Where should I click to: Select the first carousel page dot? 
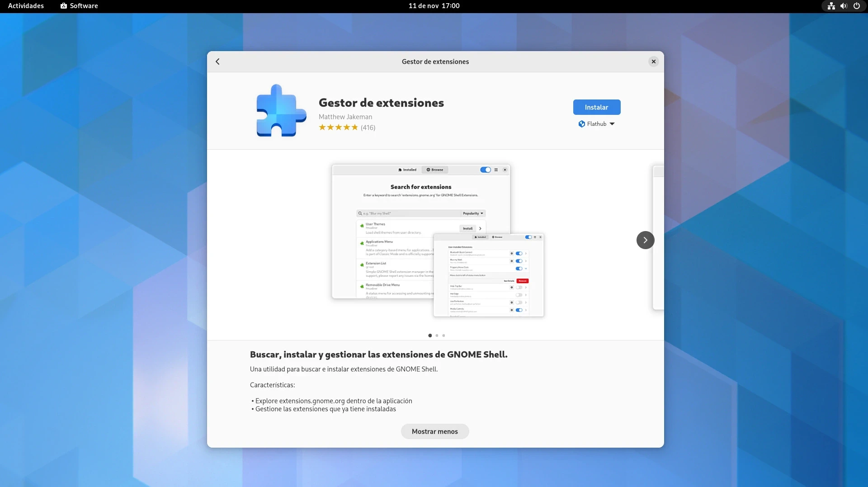click(x=430, y=336)
